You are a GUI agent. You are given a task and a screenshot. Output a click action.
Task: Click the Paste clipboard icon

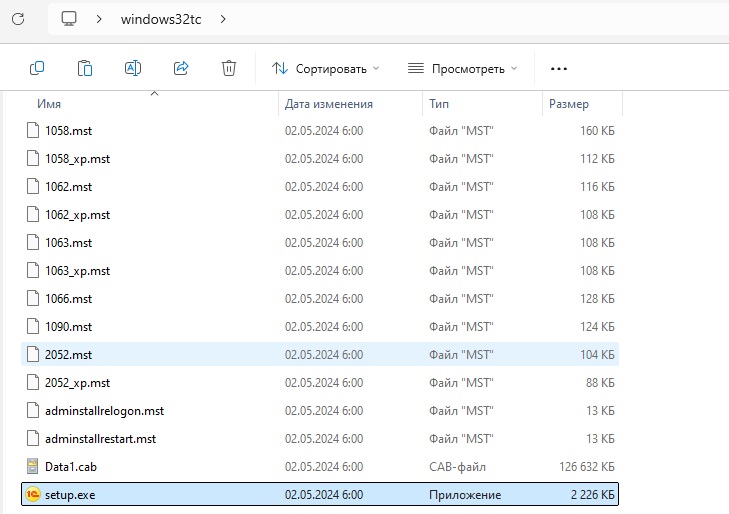point(85,68)
